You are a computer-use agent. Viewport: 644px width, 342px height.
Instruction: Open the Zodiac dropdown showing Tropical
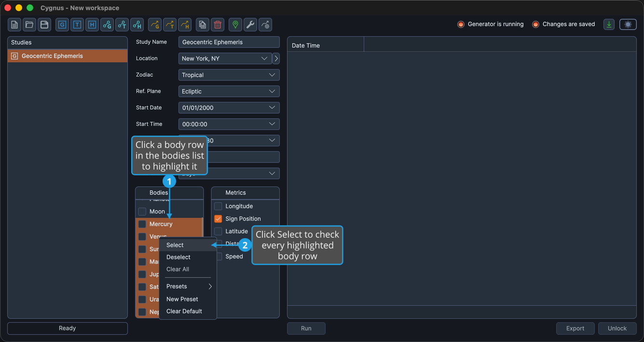click(229, 75)
